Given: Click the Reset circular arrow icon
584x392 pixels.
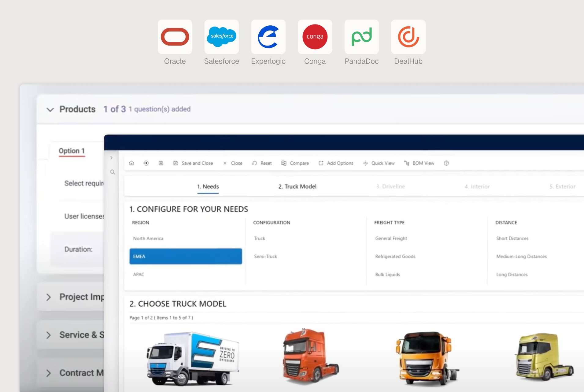Looking at the screenshot, I should click(x=254, y=163).
